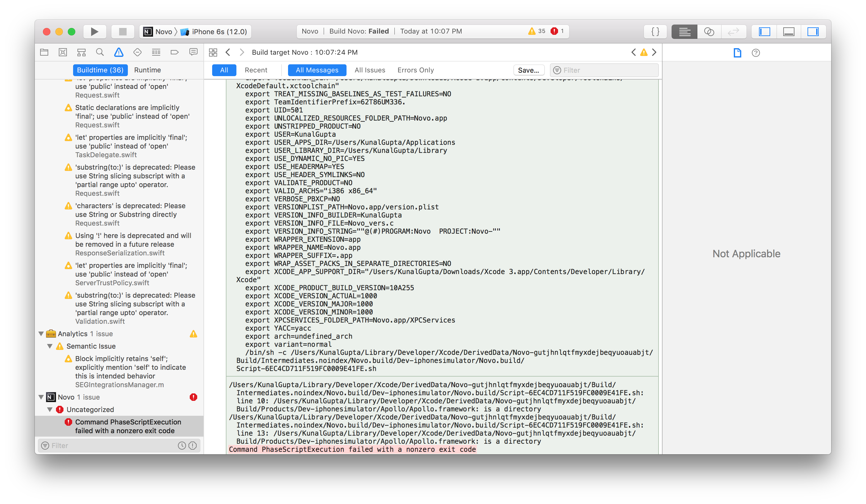
Task: Select the Stop button in toolbar
Action: click(x=121, y=30)
